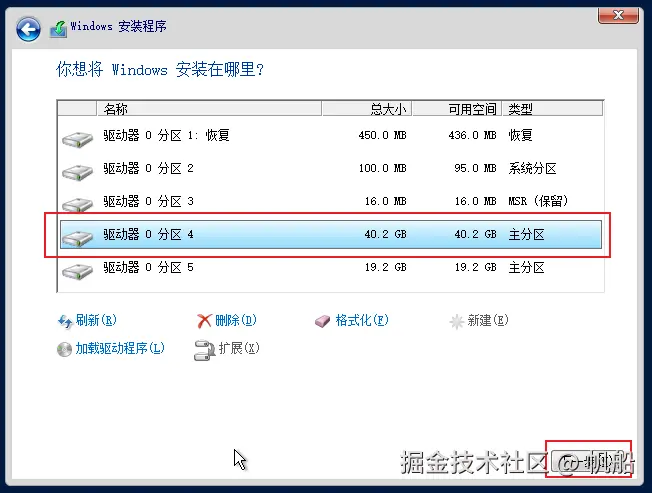652x493 pixels.
Task: Click the 系统分区 type cell
Action: coord(532,168)
